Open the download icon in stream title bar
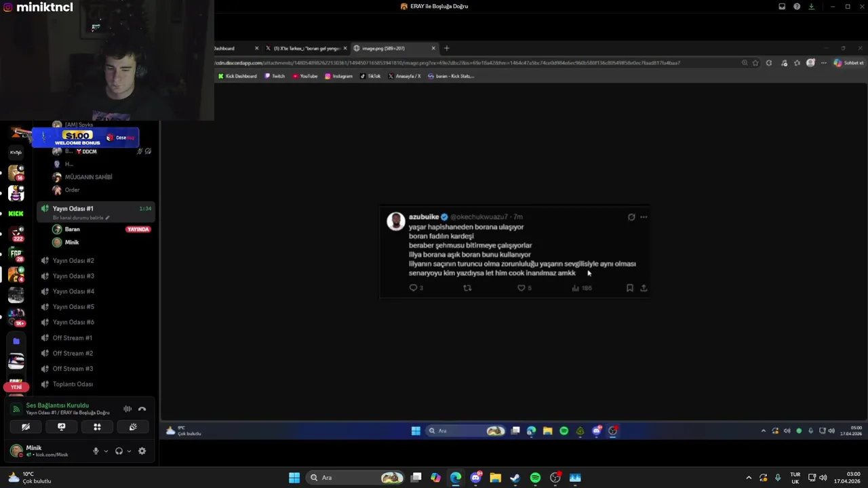868x488 pixels. tap(811, 6)
